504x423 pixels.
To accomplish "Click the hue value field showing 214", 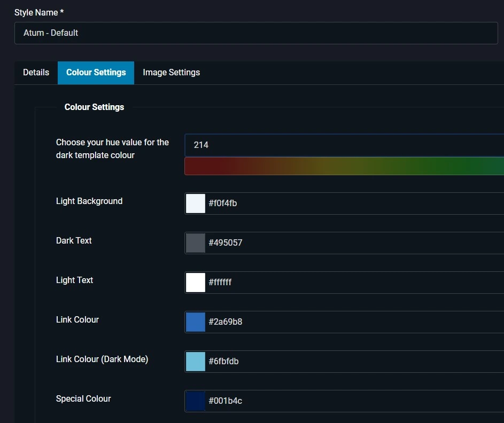I will (x=344, y=145).
